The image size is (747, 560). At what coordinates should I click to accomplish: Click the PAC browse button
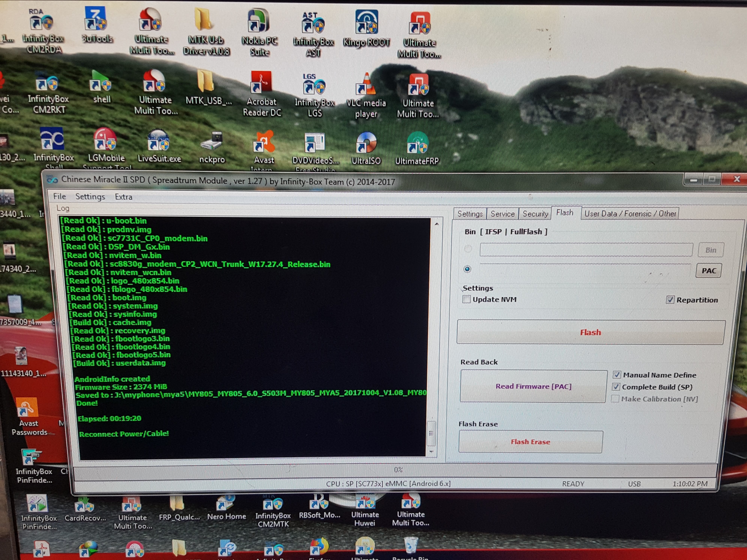pyautogui.click(x=709, y=271)
